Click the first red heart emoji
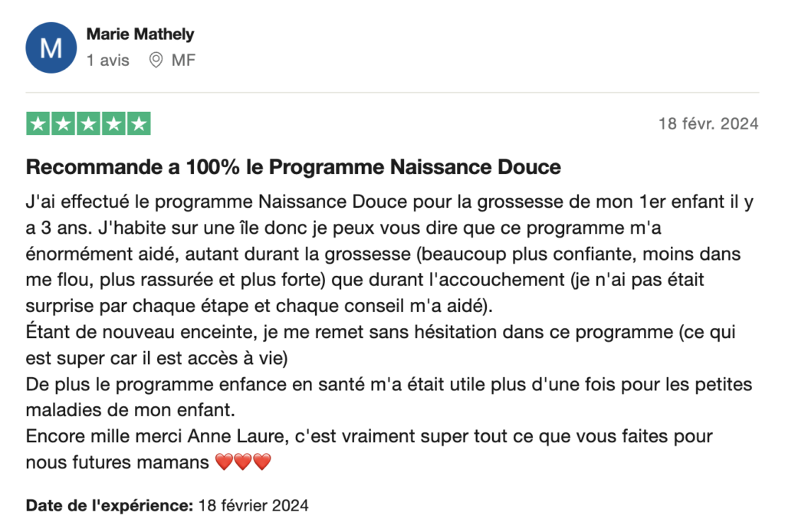This screenshot has height=532, width=785. [225, 461]
